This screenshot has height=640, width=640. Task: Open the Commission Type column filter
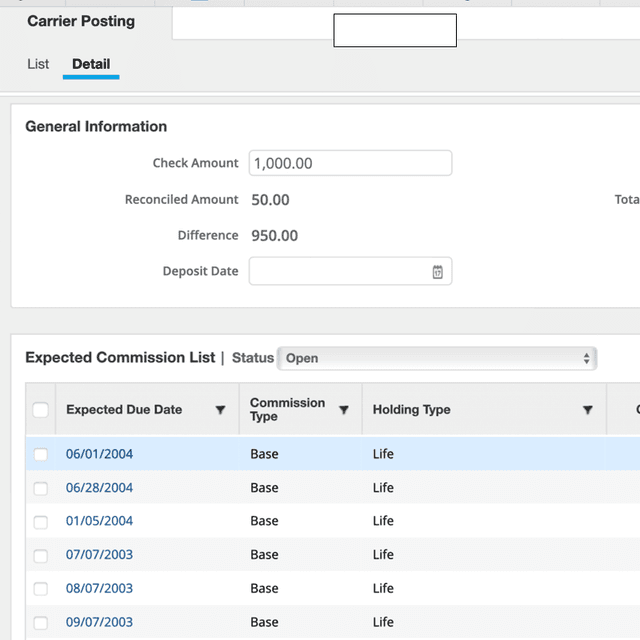[344, 410]
